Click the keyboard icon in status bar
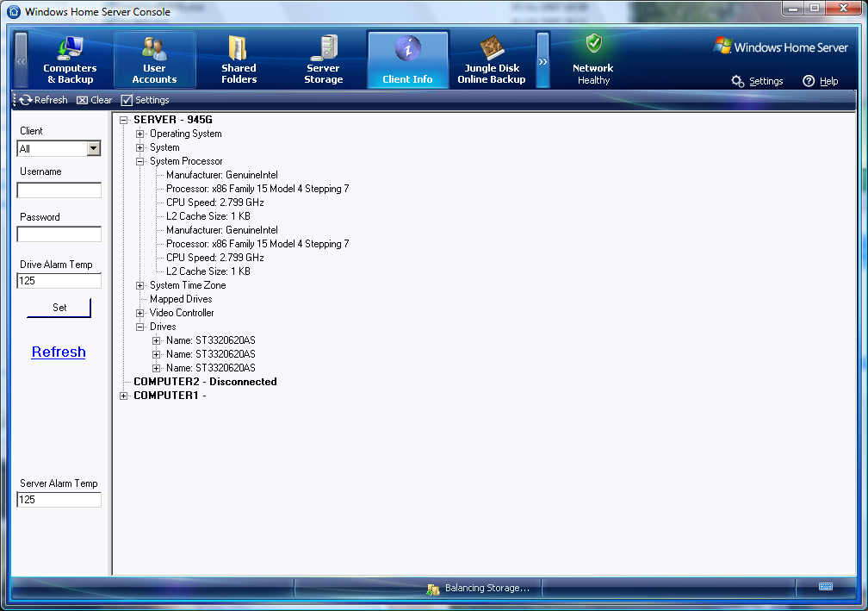868x611 pixels. click(825, 587)
